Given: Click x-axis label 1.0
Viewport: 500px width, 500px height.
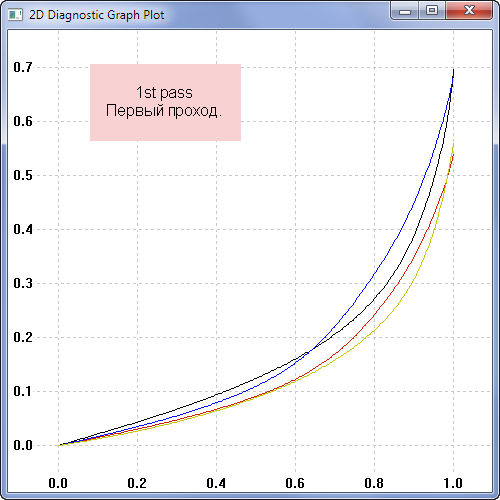Looking at the screenshot, I should [x=453, y=483].
